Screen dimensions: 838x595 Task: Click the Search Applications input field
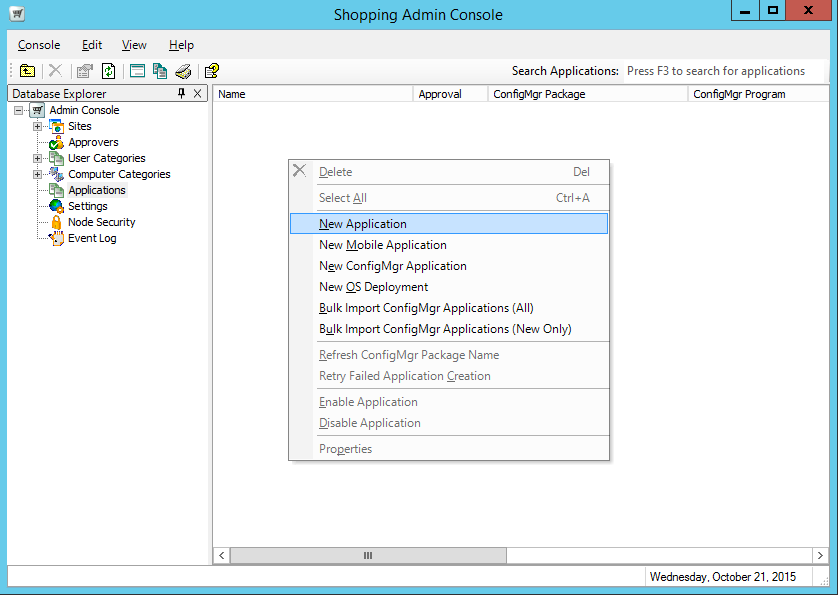coord(723,71)
